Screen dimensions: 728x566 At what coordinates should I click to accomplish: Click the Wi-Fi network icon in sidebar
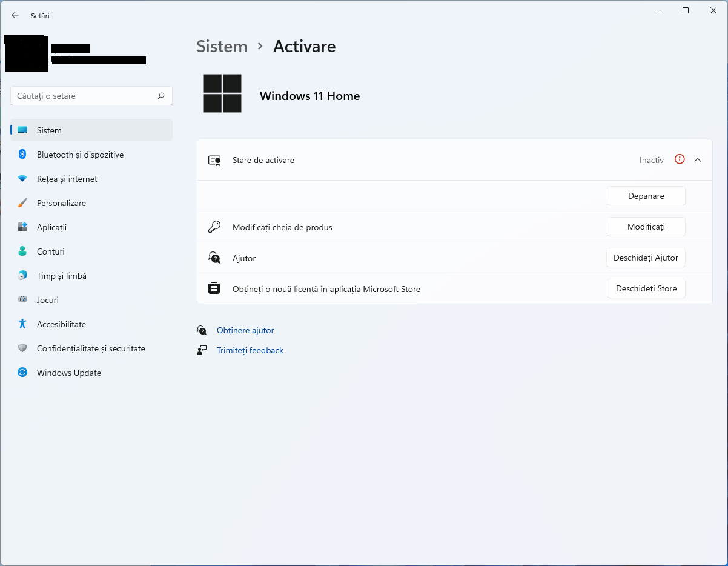tap(22, 179)
